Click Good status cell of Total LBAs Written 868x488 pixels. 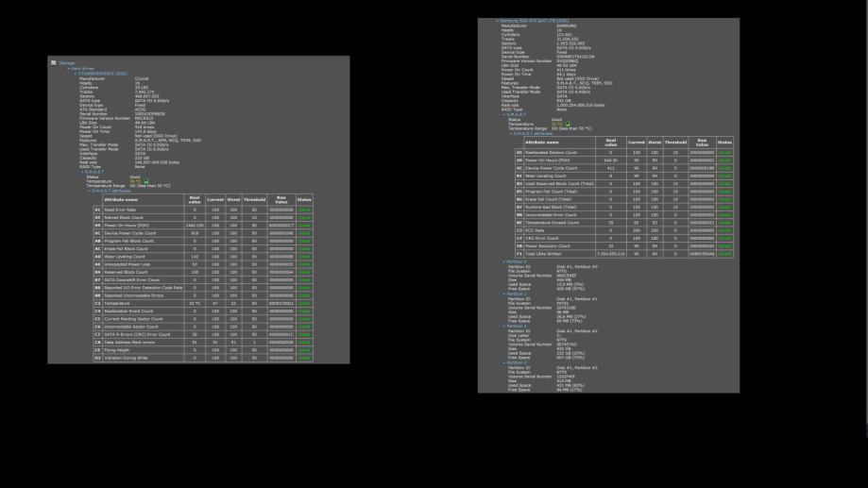tap(724, 254)
